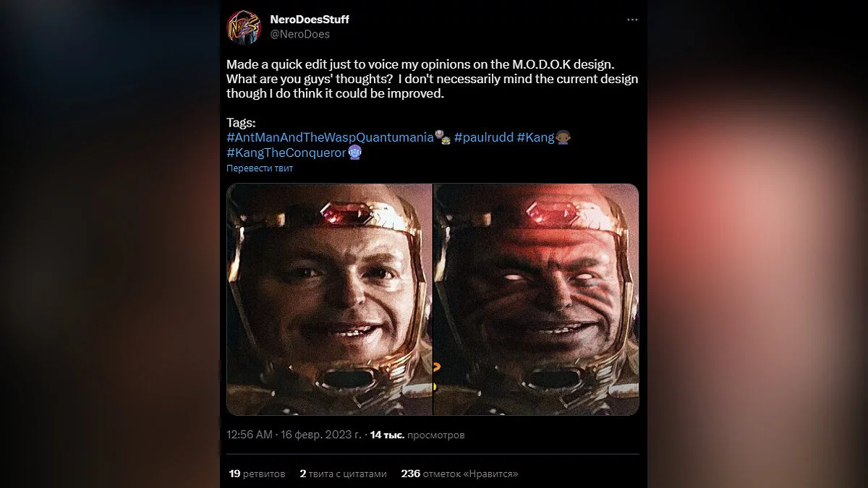The height and width of the screenshot is (488, 868).
Task: Open the right edited red-faced M.O.D.O.K image
Action: pos(536,299)
